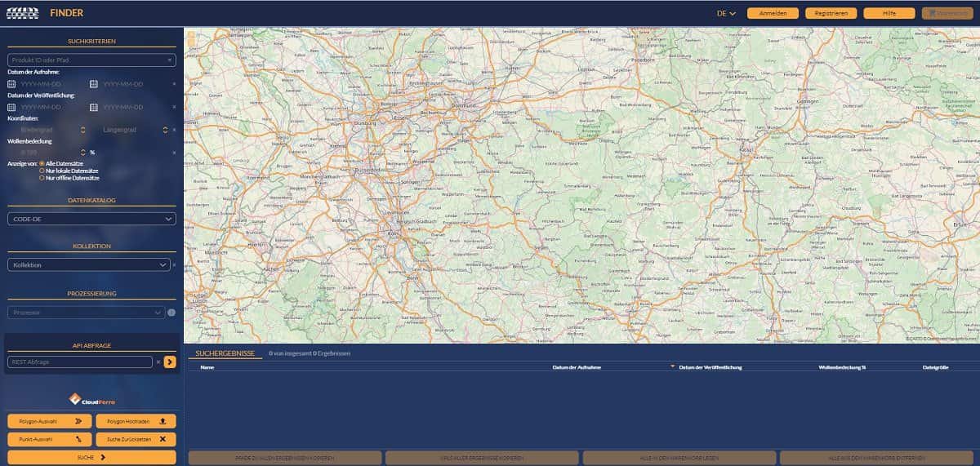Click the info icon beside Prozessor
This screenshot has height=466, width=980.
pos(171,312)
